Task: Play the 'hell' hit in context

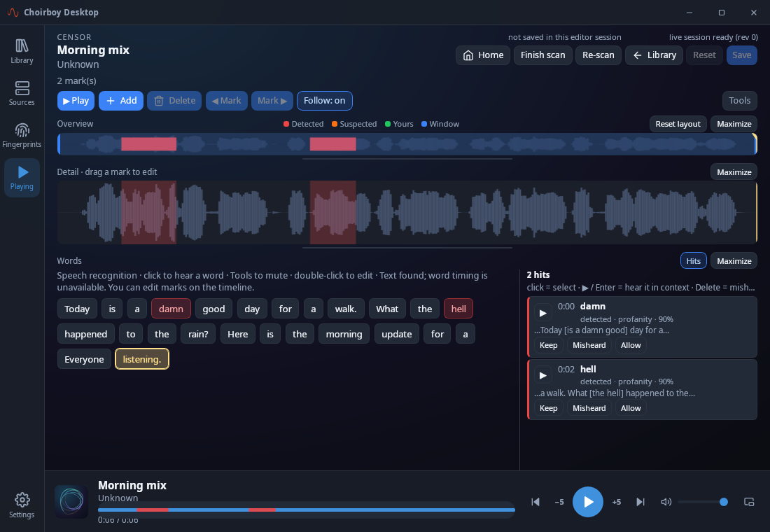Action: [542, 376]
